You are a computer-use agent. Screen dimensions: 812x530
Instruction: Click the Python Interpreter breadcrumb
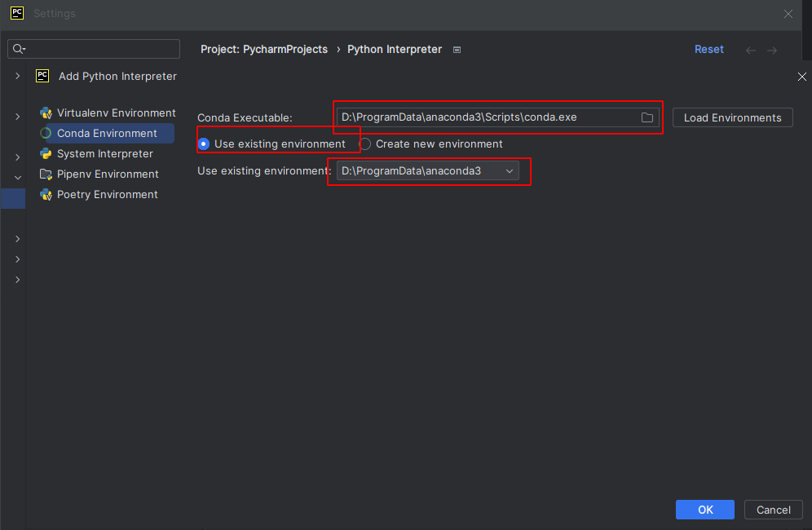pos(395,49)
